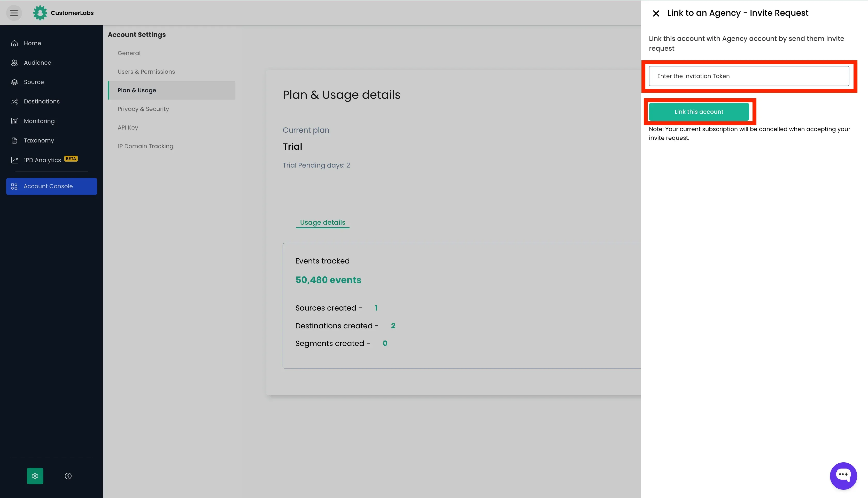Open Taxonomy section
The height and width of the screenshot is (498, 868).
[x=39, y=141]
